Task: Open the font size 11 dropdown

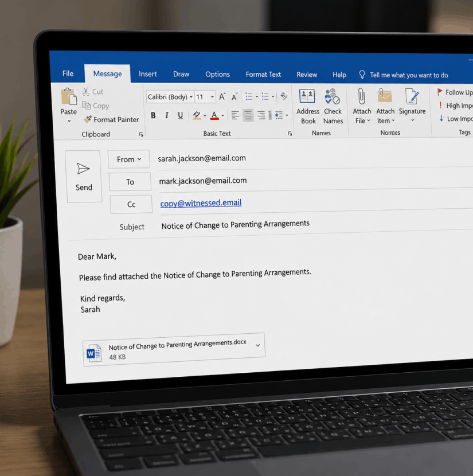Action: (x=205, y=97)
